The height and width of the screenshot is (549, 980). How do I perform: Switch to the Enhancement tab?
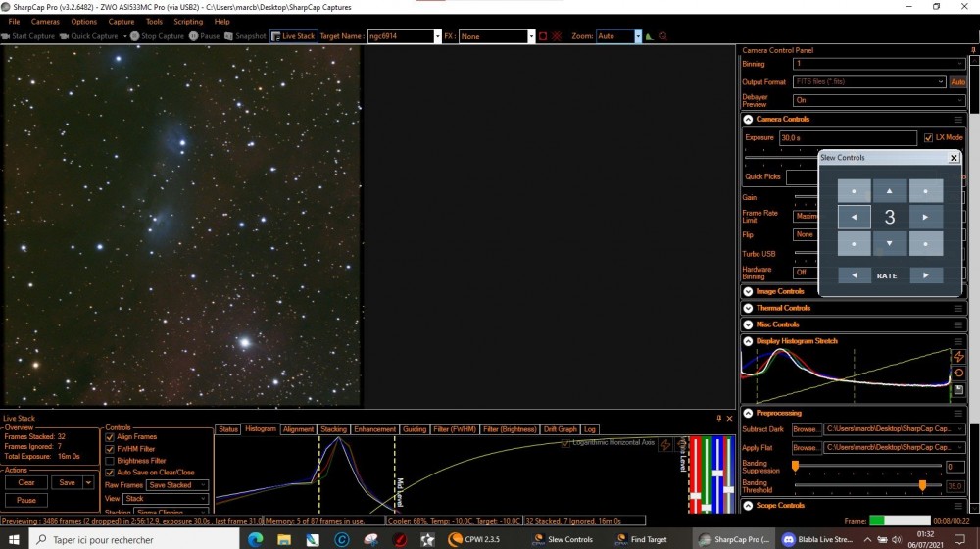pos(375,429)
